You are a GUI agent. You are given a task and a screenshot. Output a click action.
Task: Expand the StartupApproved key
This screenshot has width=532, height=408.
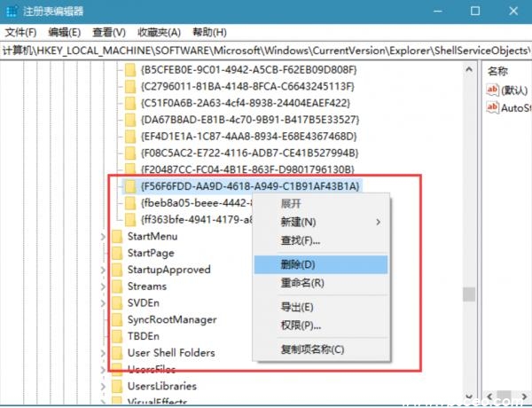point(104,270)
